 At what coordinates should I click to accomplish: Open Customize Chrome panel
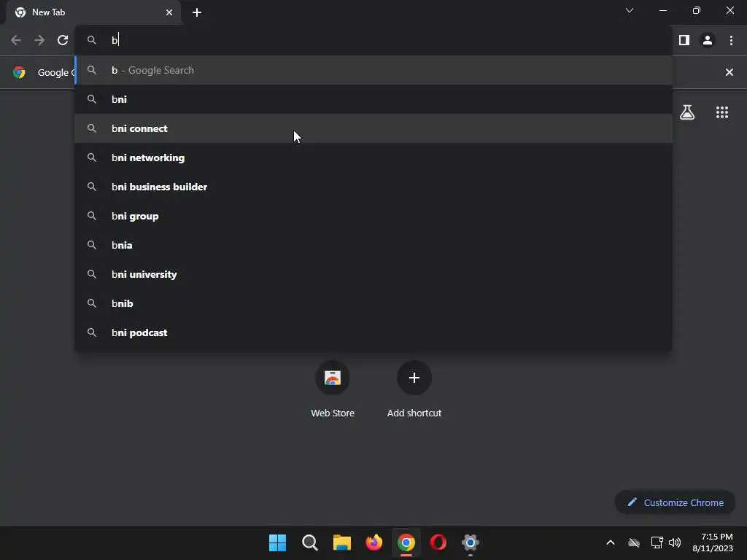point(675,502)
